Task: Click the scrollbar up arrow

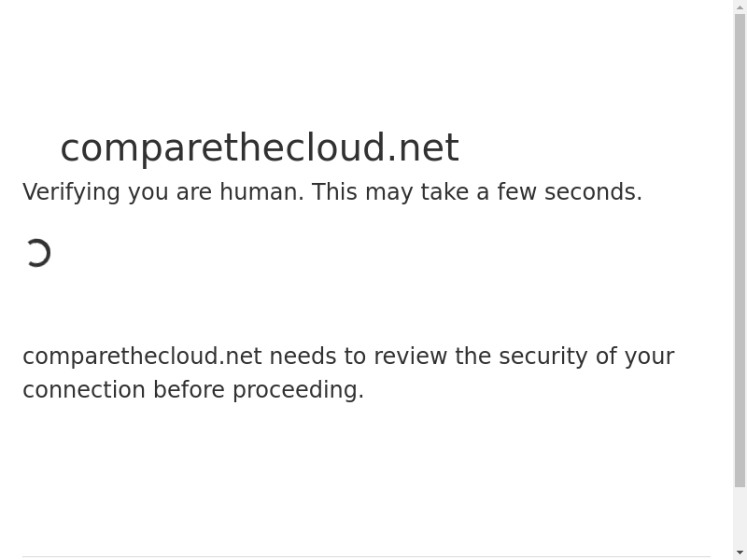Action: 740,7
